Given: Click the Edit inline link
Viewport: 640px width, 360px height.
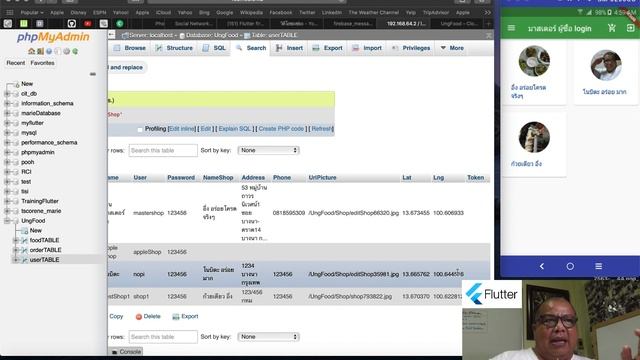Looking at the screenshot, I should (x=182, y=129).
